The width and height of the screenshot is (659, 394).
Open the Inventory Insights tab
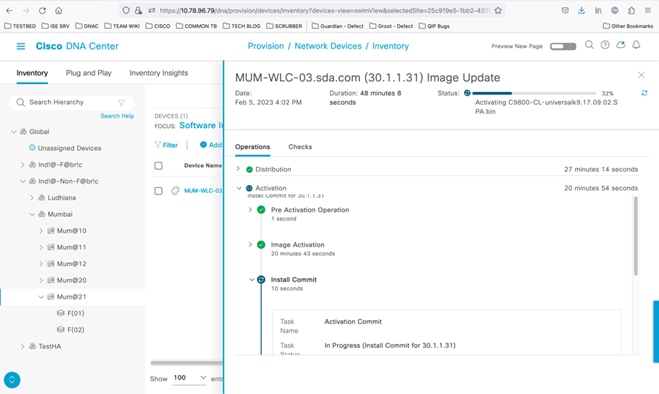pyautogui.click(x=158, y=73)
